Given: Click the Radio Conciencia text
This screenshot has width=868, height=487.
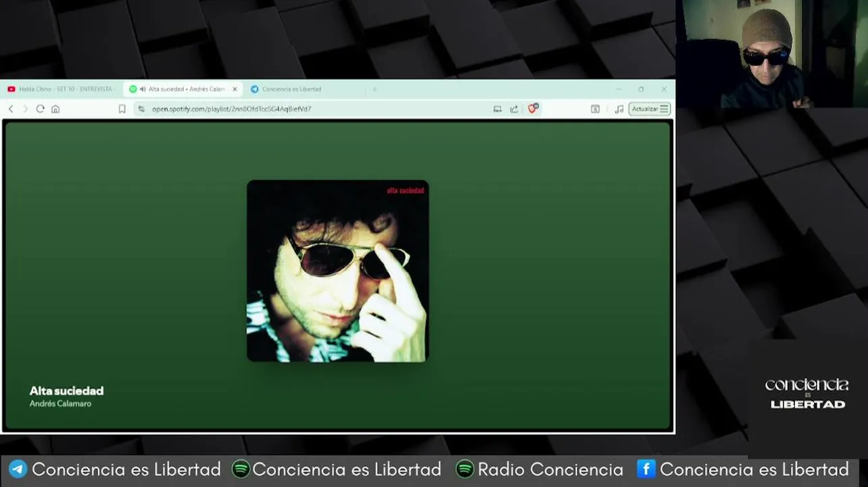Looking at the screenshot, I should click(550, 469).
